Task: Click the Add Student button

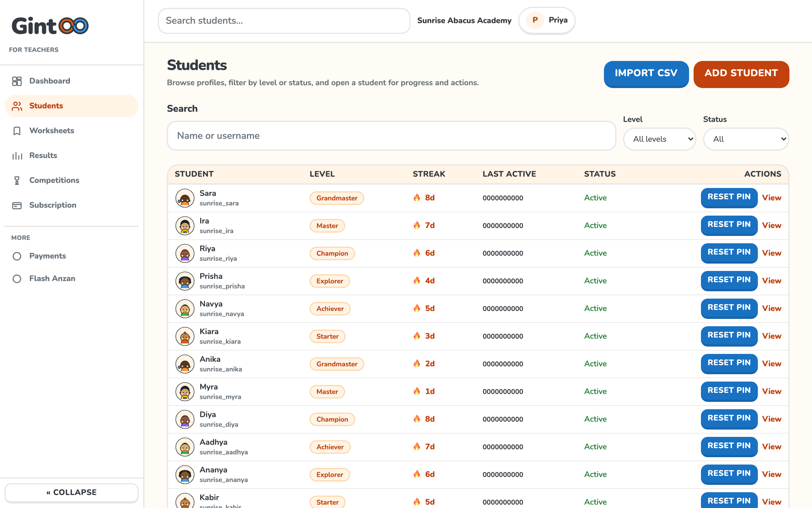Action: click(x=741, y=74)
